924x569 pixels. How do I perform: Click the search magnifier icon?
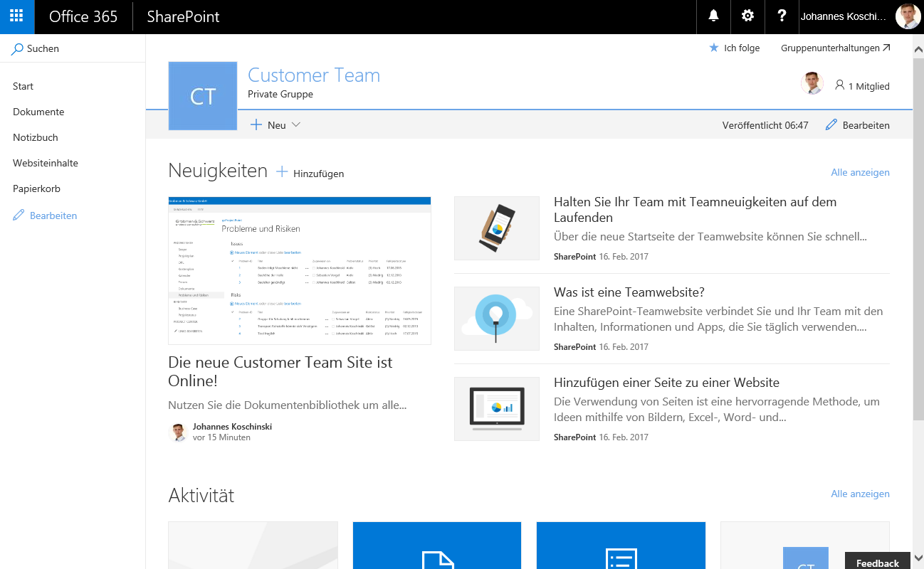click(x=18, y=49)
